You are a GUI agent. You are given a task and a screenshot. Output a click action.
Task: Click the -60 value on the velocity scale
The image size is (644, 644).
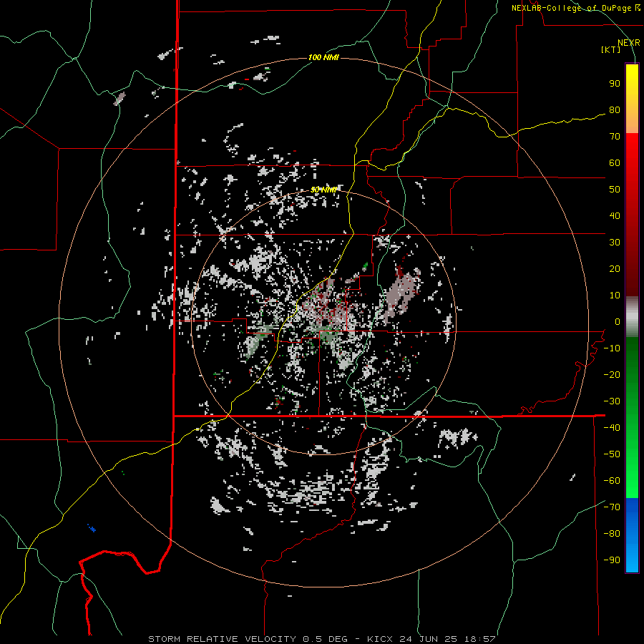point(612,481)
